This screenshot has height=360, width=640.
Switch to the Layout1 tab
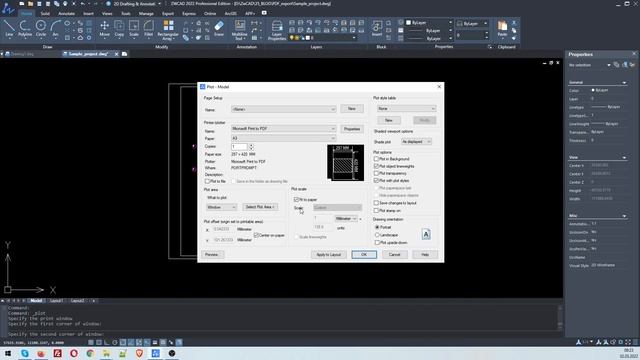56,301
